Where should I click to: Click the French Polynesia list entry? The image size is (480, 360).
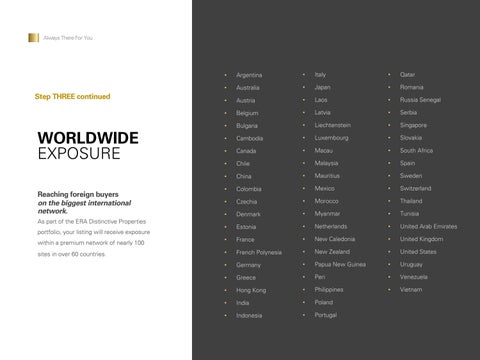(x=259, y=252)
